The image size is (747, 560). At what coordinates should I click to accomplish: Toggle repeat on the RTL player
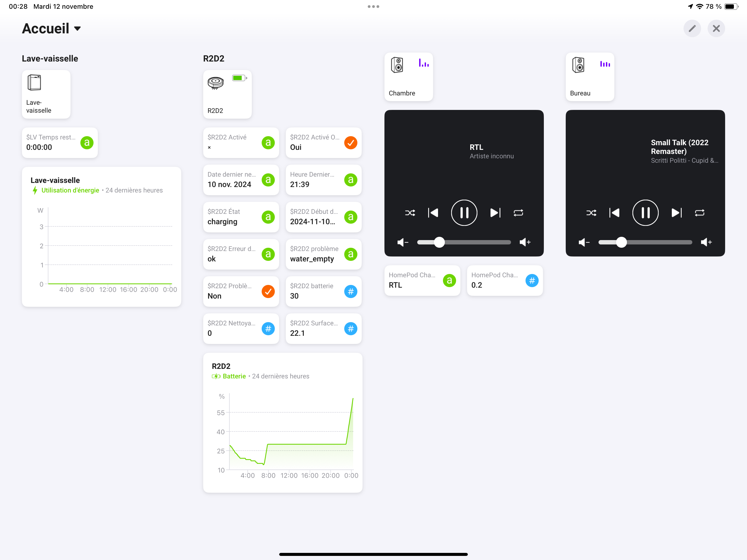(518, 213)
